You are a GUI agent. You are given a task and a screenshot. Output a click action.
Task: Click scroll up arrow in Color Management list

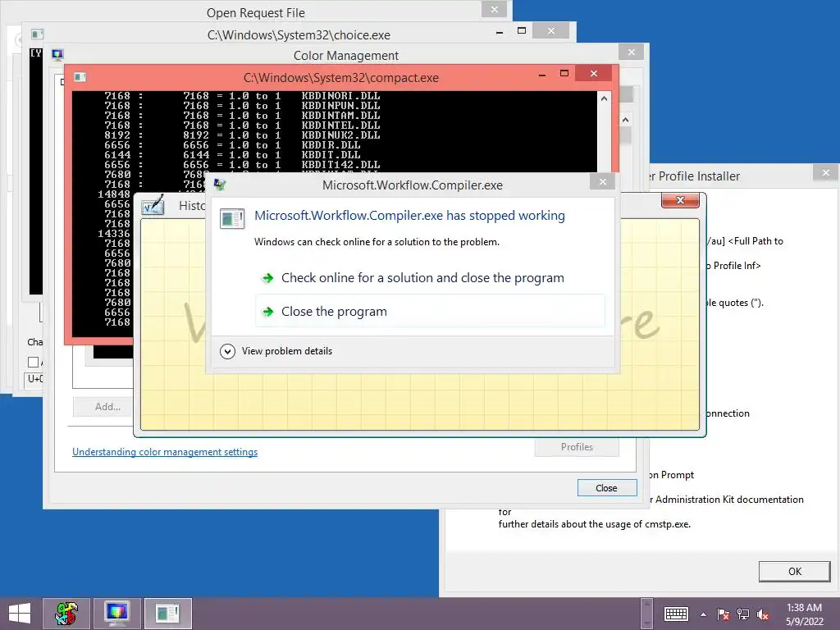pyautogui.click(x=625, y=120)
